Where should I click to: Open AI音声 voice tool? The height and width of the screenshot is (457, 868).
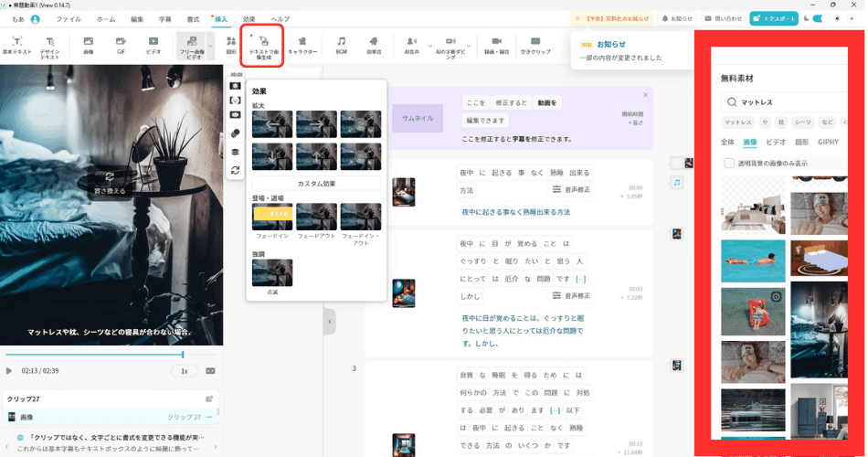click(x=411, y=46)
